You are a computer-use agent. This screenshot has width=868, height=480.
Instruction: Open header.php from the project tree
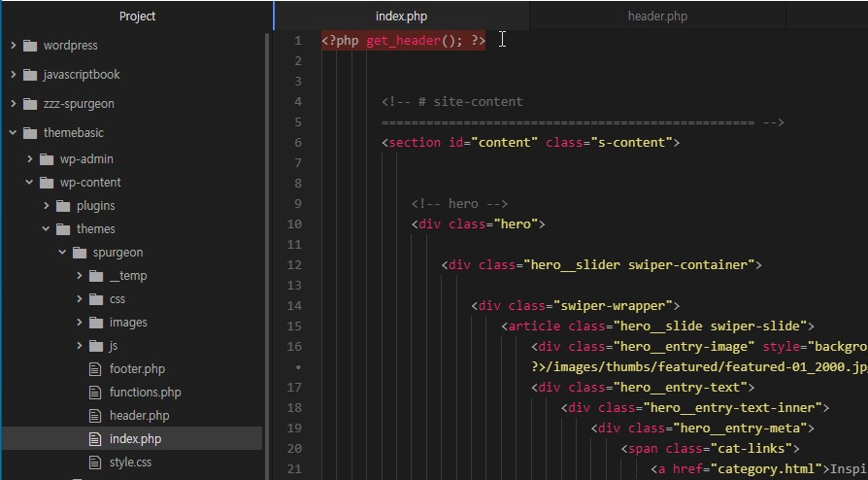click(x=140, y=415)
